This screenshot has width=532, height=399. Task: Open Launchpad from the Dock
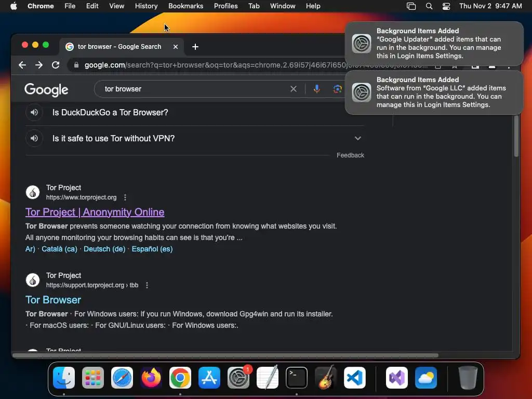click(93, 378)
